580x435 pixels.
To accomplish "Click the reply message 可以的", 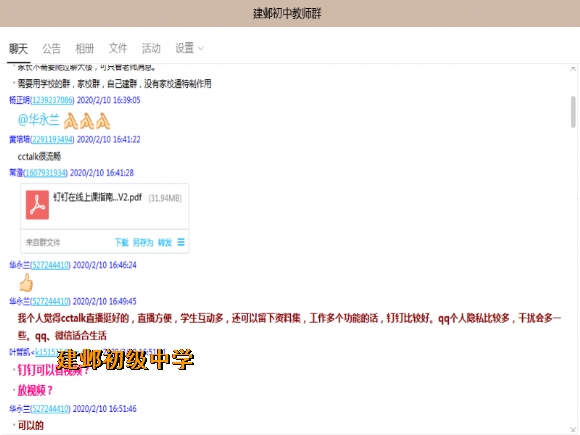I will pos(31,425).
